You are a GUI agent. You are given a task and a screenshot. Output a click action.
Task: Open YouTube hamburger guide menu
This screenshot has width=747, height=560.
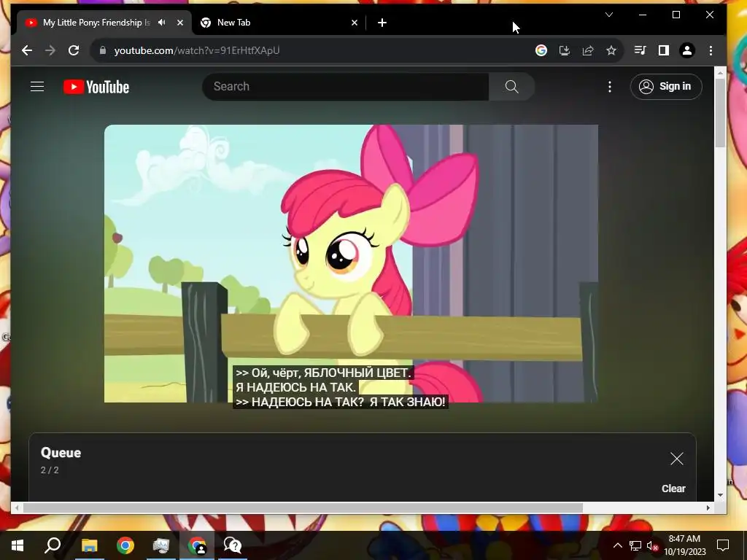pyautogui.click(x=37, y=87)
